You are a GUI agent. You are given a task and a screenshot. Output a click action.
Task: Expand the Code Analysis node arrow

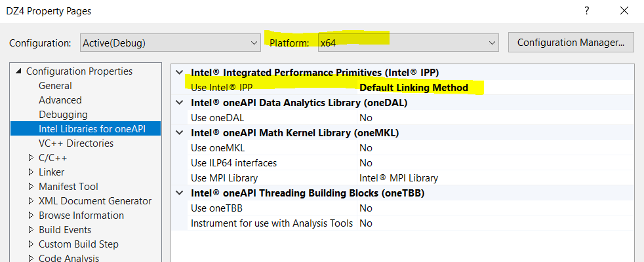pos(31,258)
